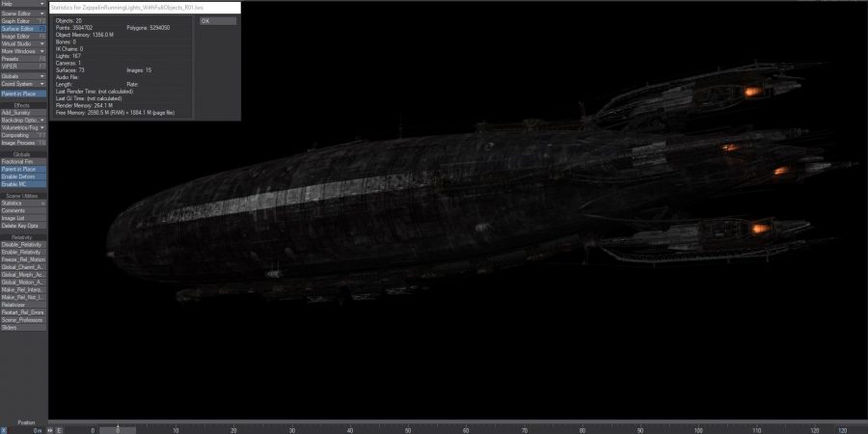Open the Image List utility
868x434 pixels.
23,218
